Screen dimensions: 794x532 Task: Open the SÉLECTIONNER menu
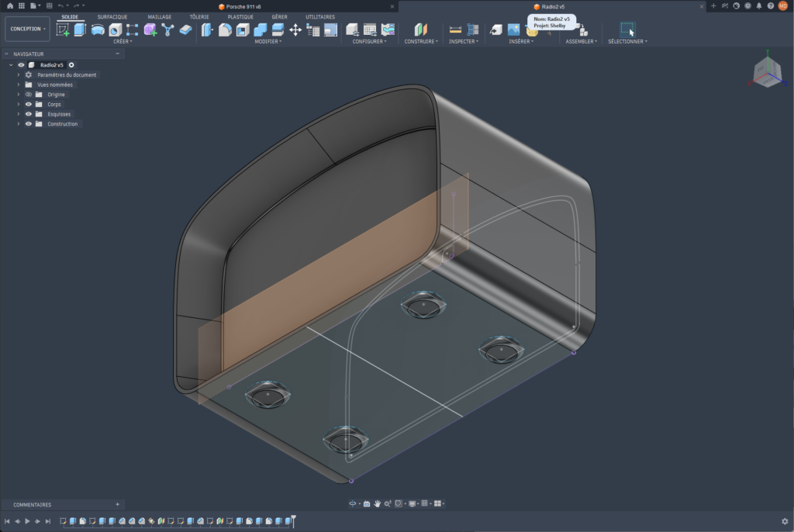tap(627, 42)
